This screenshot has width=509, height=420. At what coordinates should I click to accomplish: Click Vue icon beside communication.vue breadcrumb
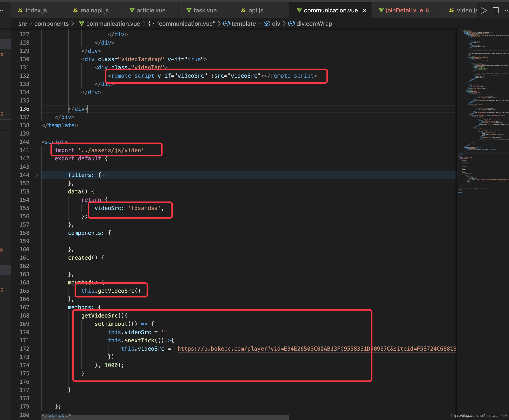point(82,23)
